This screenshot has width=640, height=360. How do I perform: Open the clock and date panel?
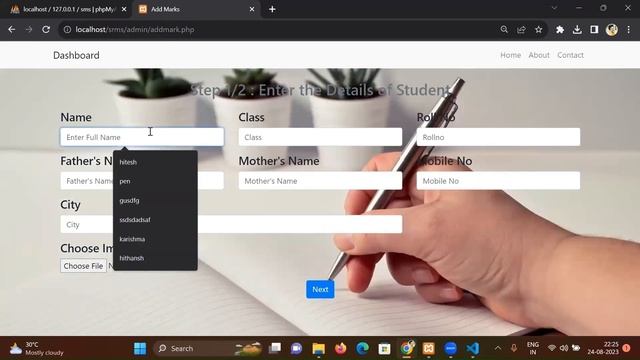604,348
